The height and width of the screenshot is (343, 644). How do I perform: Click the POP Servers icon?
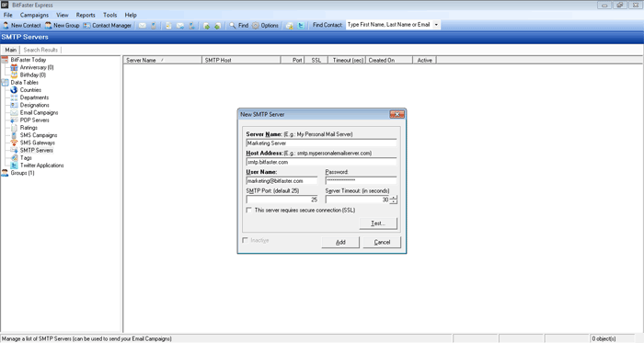[x=15, y=120]
